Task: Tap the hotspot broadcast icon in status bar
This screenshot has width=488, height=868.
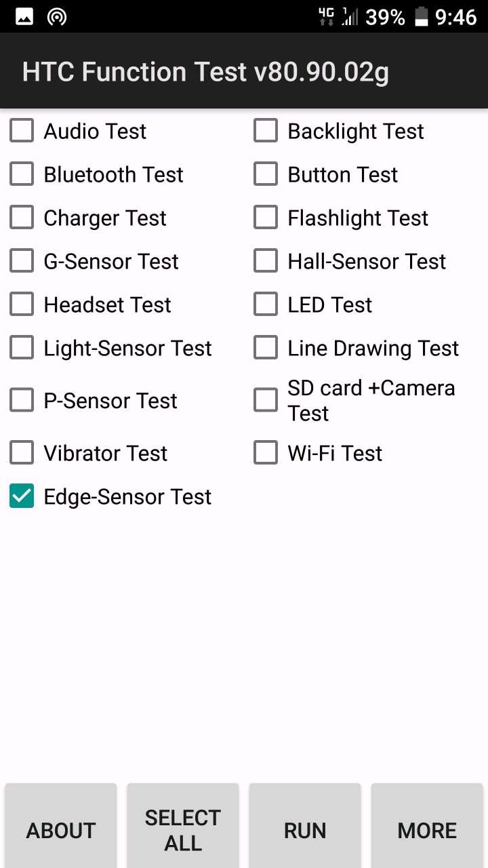Action: pos(58,17)
